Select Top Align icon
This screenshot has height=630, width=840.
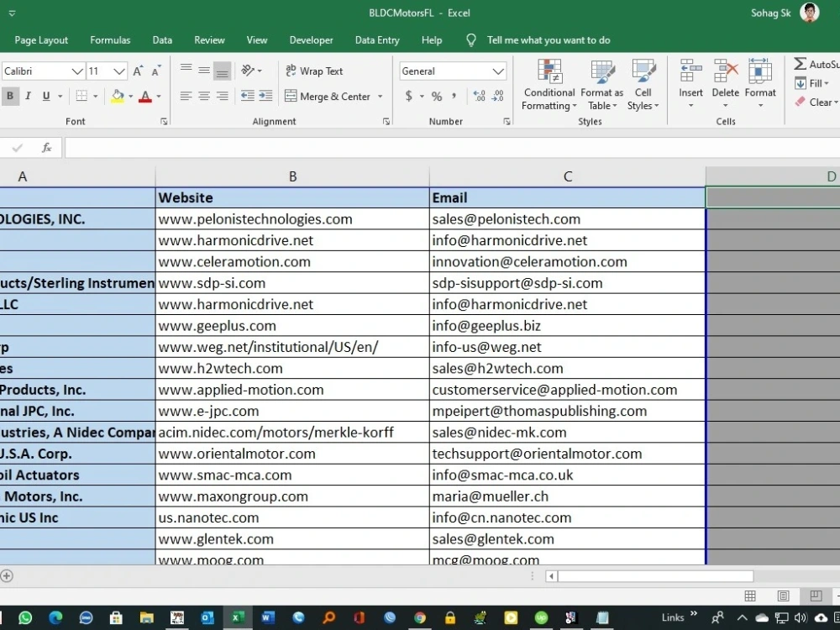pos(186,71)
